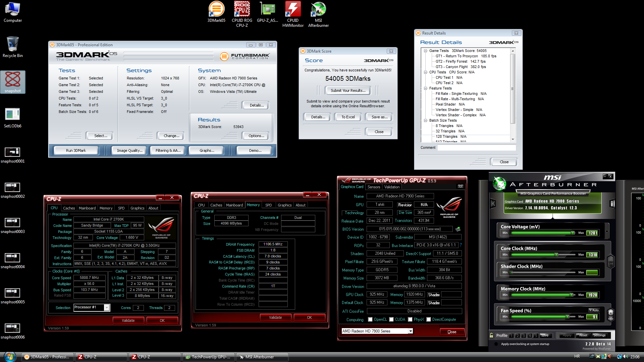
Task: Click GPU-Z screenshot camera icon
Action: 461,186
